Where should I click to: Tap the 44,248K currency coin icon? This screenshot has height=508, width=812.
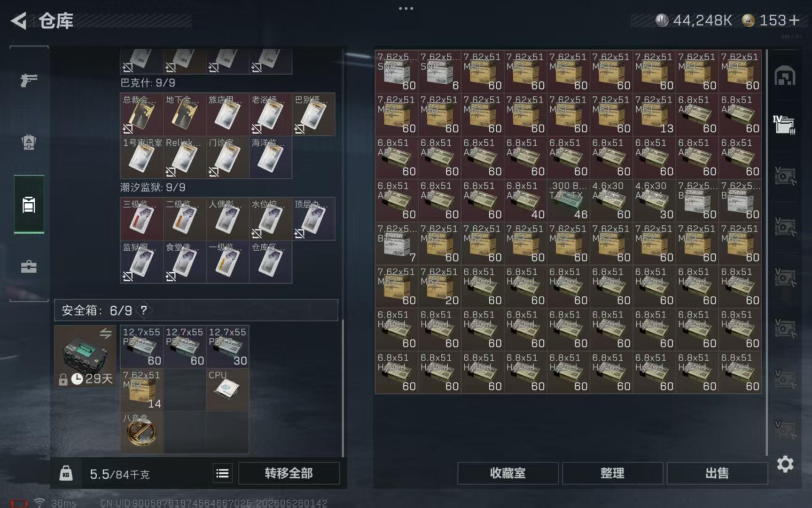[x=662, y=20]
